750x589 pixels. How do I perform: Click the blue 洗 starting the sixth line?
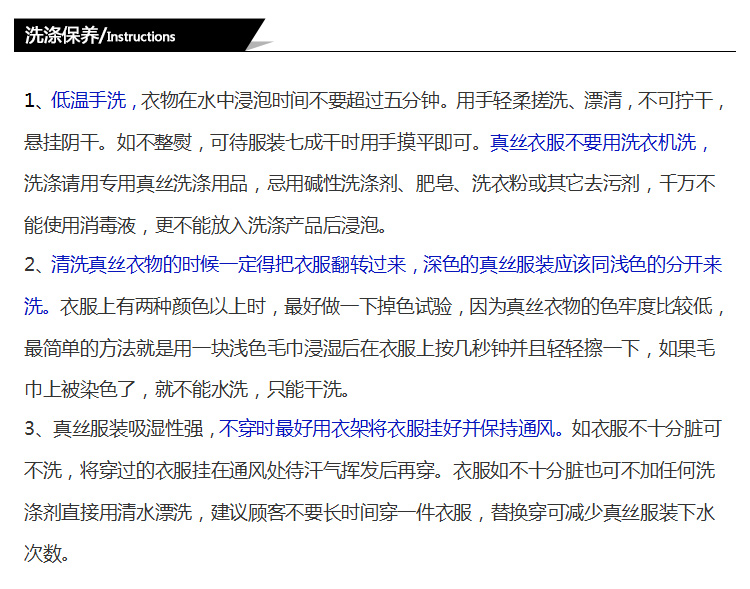34,306
